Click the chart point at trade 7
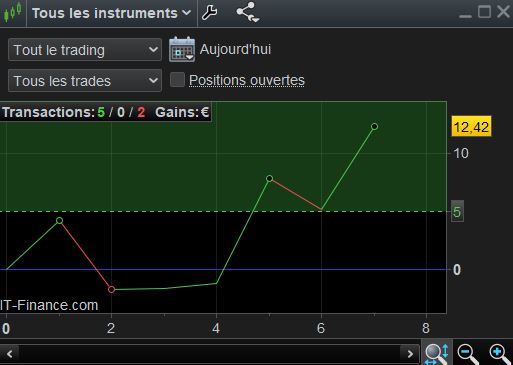 pyautogui.click(x=374, y=126)
